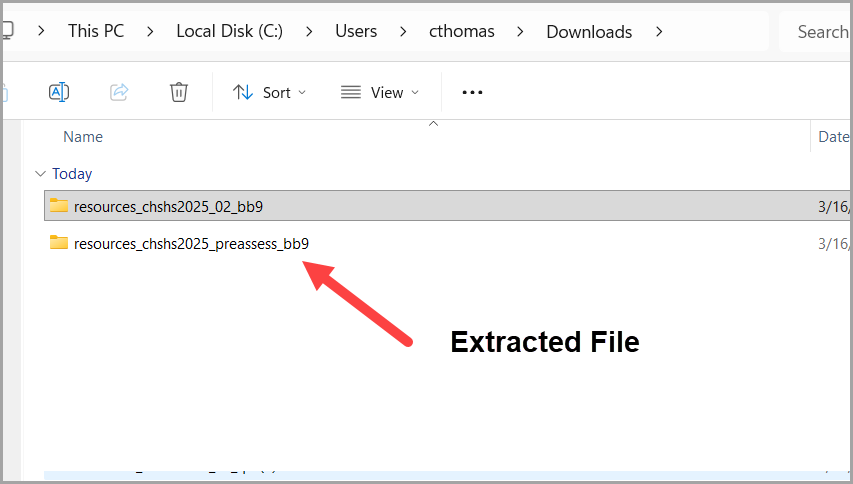This screenshot has width=853, height=484.
Task: Open the Sort dropdown menu
Action: point(269,92)
